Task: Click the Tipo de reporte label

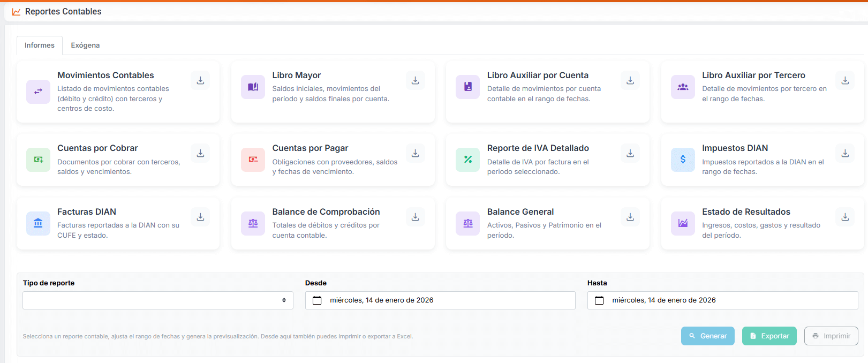Action: (49, 283)
